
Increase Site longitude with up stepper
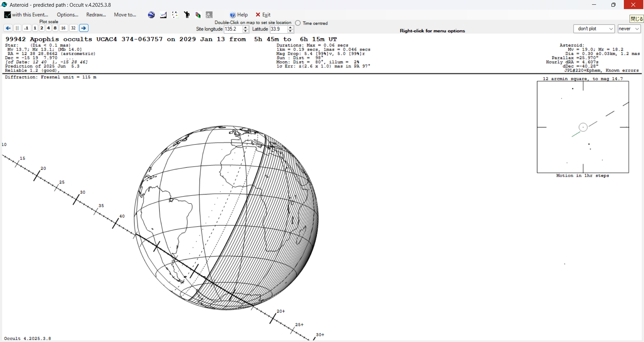[246, 27]
